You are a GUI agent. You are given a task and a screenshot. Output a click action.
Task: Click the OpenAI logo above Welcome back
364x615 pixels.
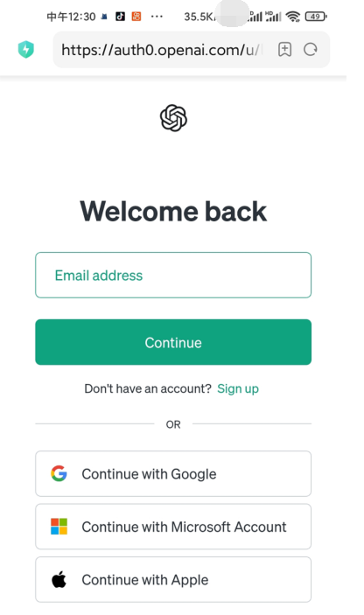click(173, 118)
